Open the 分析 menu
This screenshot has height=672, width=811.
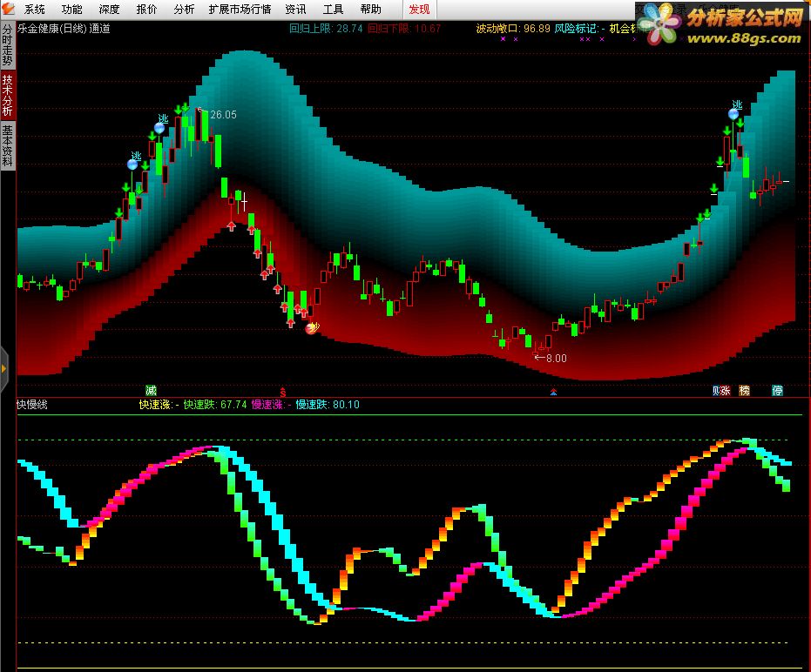point(184,10)
